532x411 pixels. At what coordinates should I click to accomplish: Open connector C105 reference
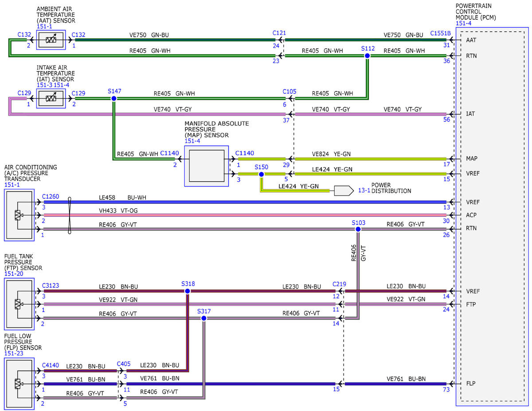pos(289,91)
